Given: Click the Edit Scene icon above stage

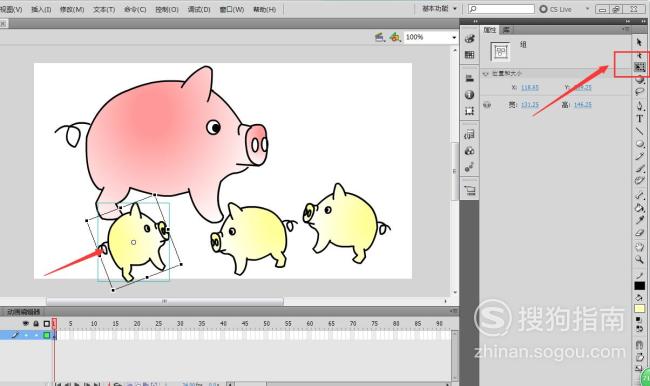Looking at the screenshot, I should coord(380,37).
